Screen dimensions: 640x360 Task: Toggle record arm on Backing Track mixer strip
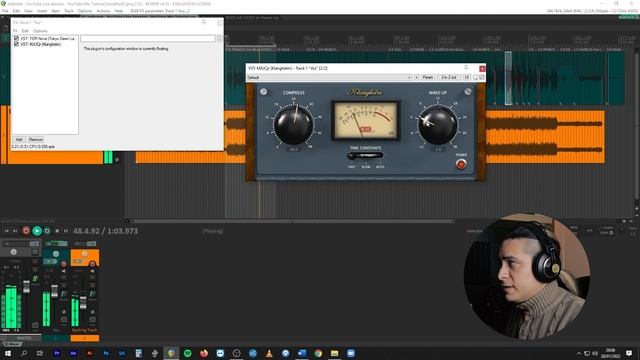click(92, 264)
